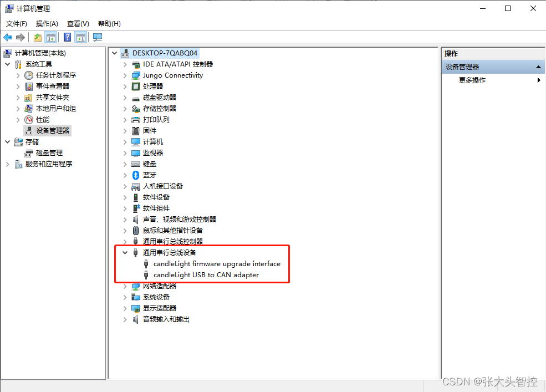Select 计算机管理(本地) root node
This screenshot has height=392, width=546.
click(40, 53)
